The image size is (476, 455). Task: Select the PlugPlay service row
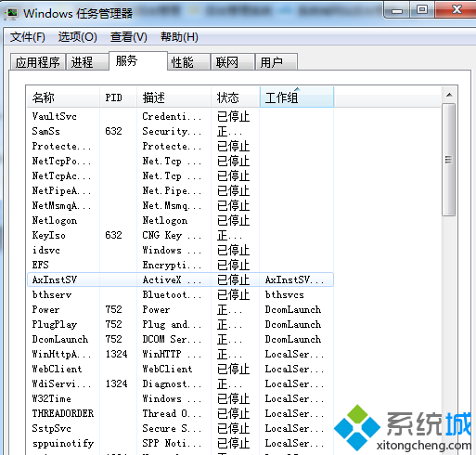(180, 324)
